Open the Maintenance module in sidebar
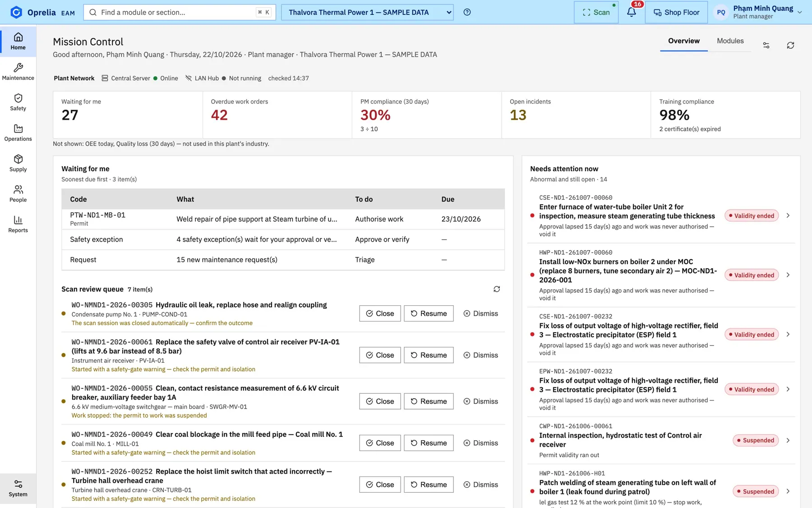The height and width of the screenshot is (508, 812). tap(18, 72)
